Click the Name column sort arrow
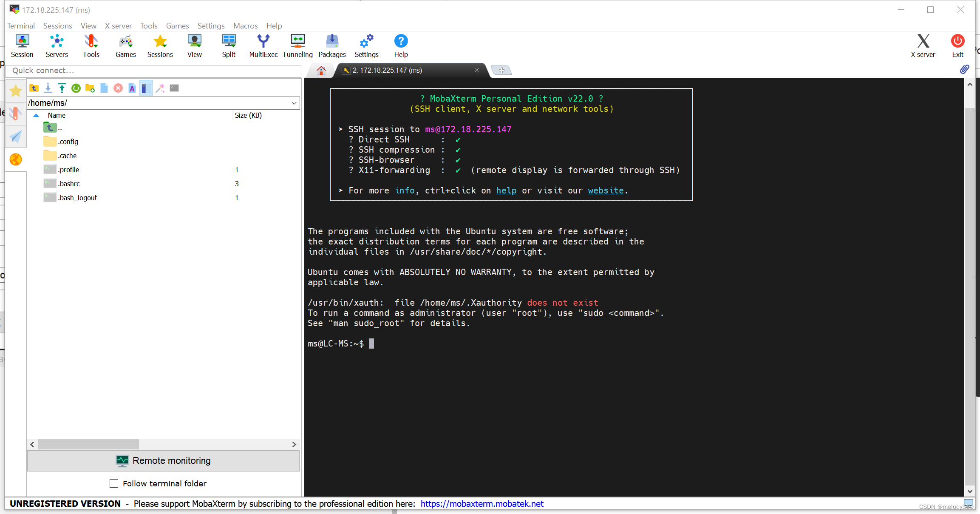Viewport: 980px width, 514px height. point(36,115)
